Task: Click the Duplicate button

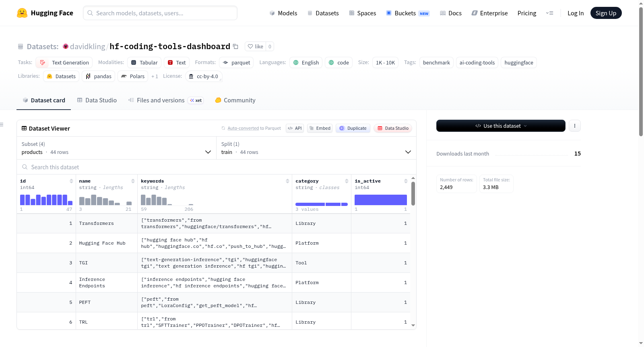Action: tap(353, 128)
